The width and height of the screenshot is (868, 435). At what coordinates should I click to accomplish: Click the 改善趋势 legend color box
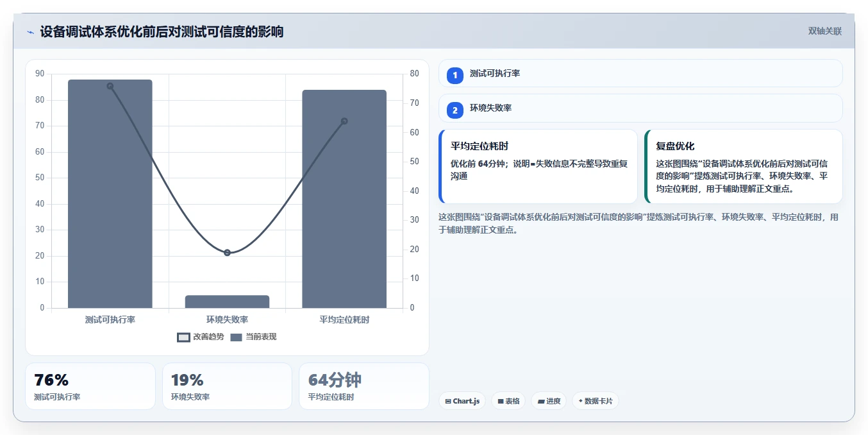click(x=184, y=337)
